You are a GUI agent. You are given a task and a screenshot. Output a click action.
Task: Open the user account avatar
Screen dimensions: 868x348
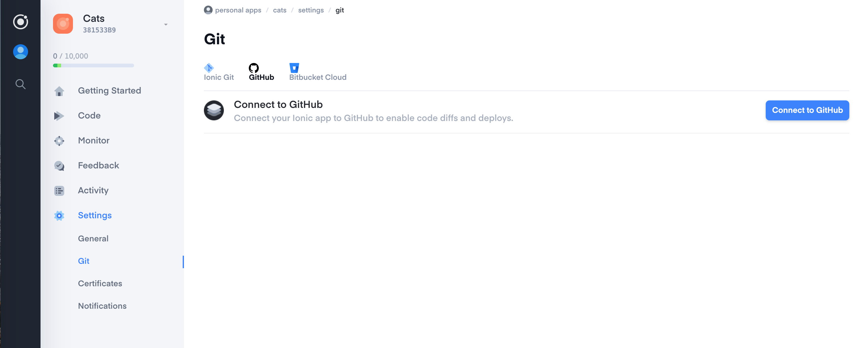point(20,51)
